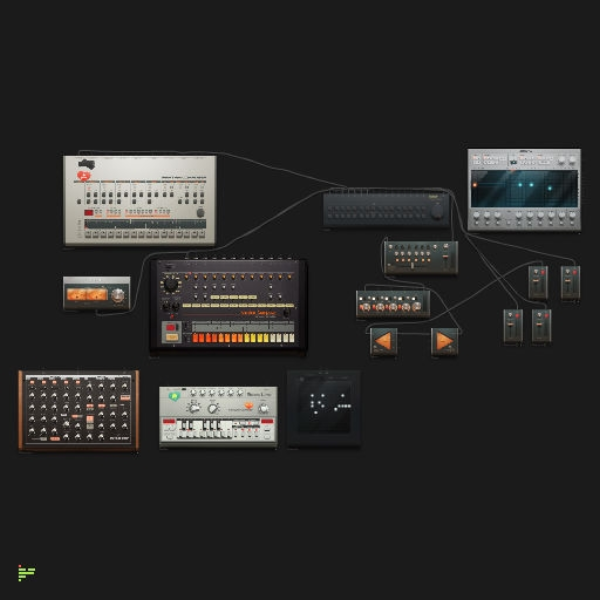The width and height of the screenshot is (600, 600).
Task: Toggle red button on the upper-left volume pedal
Action: tap(542, 272)
